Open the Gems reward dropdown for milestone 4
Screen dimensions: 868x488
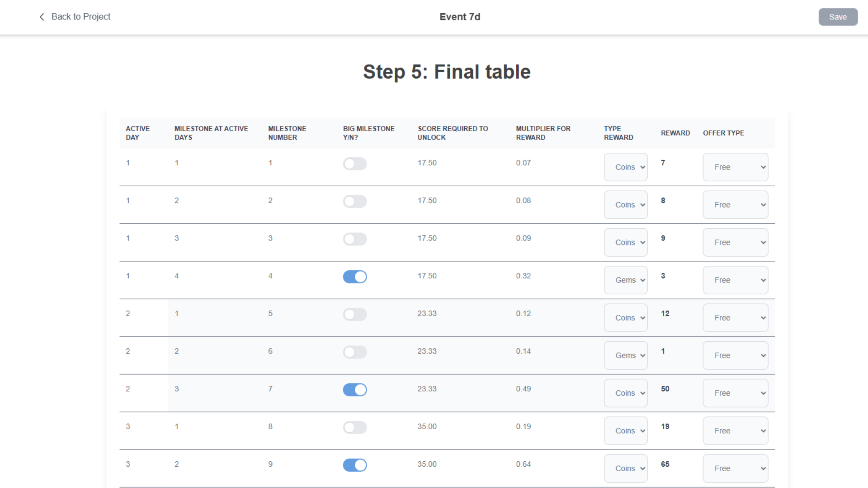626,280
